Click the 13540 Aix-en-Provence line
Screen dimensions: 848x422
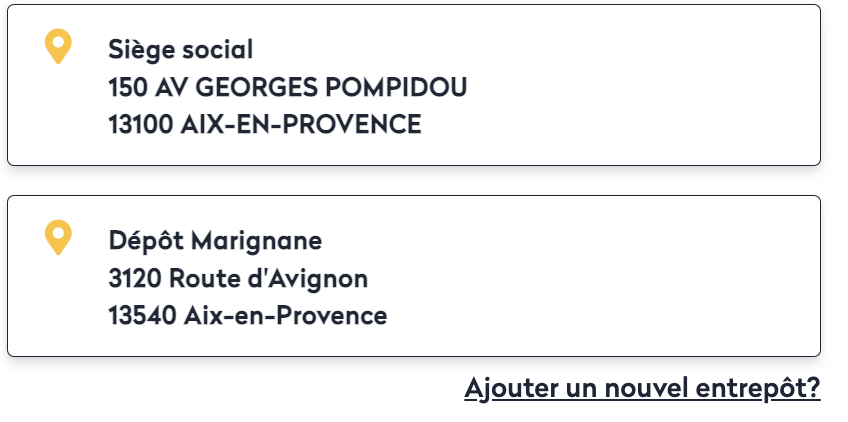tap(247, 316)
